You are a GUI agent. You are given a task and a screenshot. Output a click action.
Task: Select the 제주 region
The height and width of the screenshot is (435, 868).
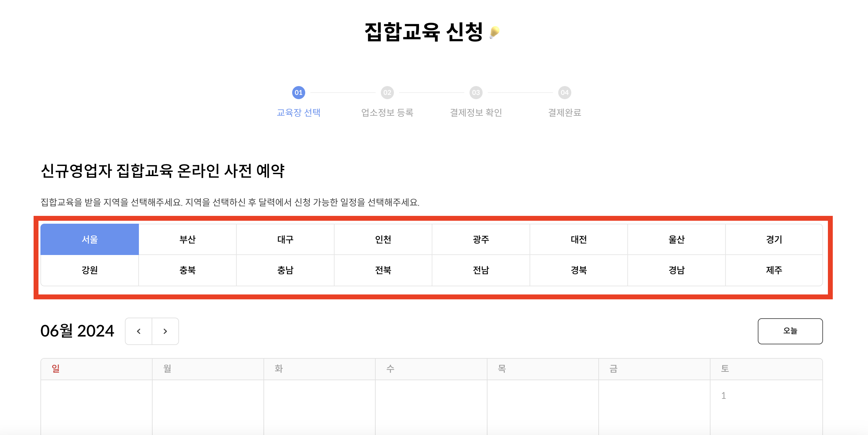[774, 270]
